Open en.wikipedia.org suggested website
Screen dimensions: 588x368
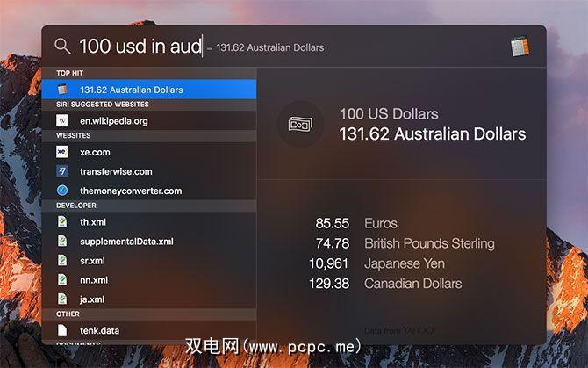click(x=149, y=121)
